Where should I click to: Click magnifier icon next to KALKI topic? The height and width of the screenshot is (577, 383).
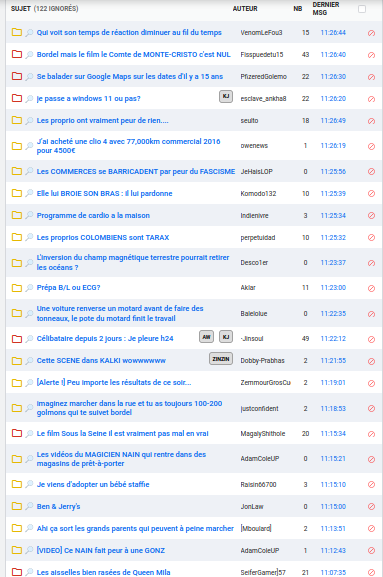click(29, 361)
